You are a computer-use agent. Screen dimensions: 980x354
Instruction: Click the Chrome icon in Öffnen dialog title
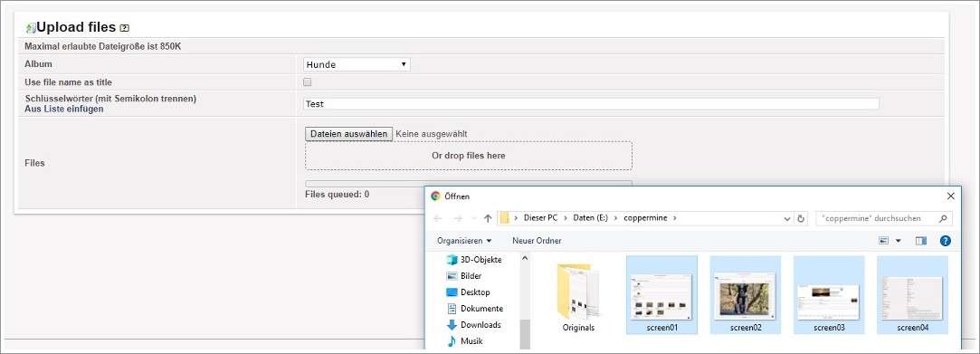click(435, 196)
